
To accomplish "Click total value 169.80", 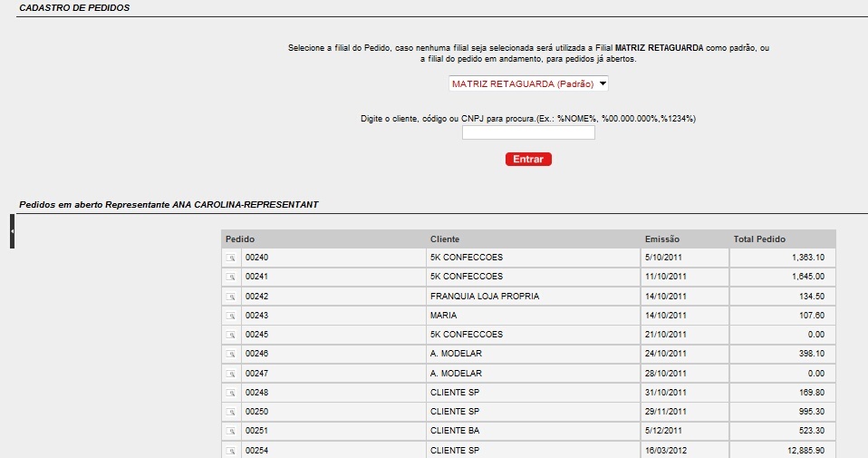I will (812, 392).
